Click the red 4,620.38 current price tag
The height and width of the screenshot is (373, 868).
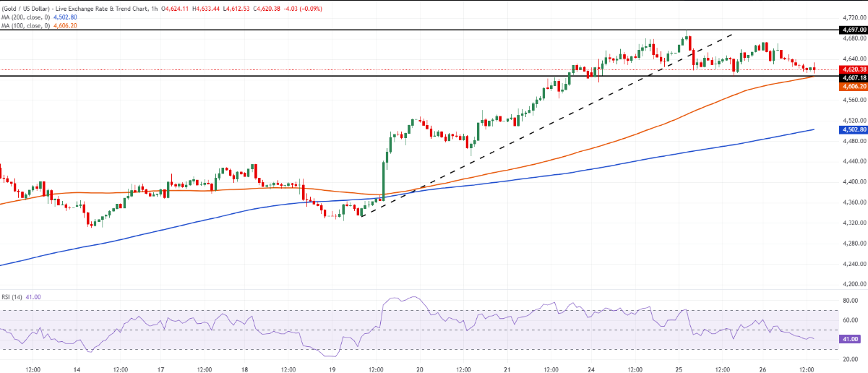pyautogui.click(x=851, y=69)
